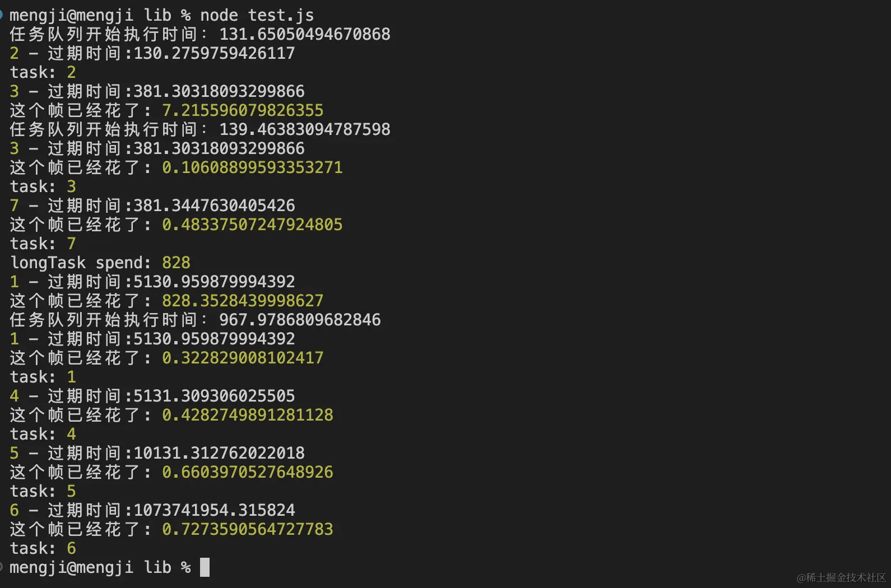This screenshot has width=891, height=588.
Task: Click the yellow value 0.7273590564727783
Action: [247, 529]
